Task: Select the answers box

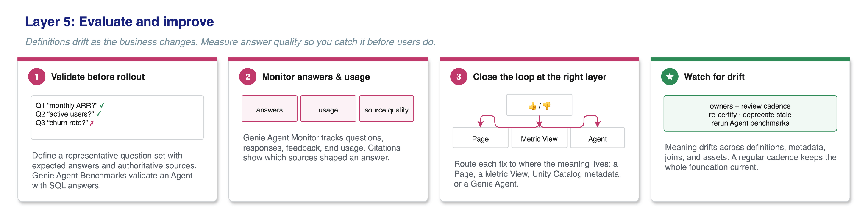Action: (x=270, y=109)
